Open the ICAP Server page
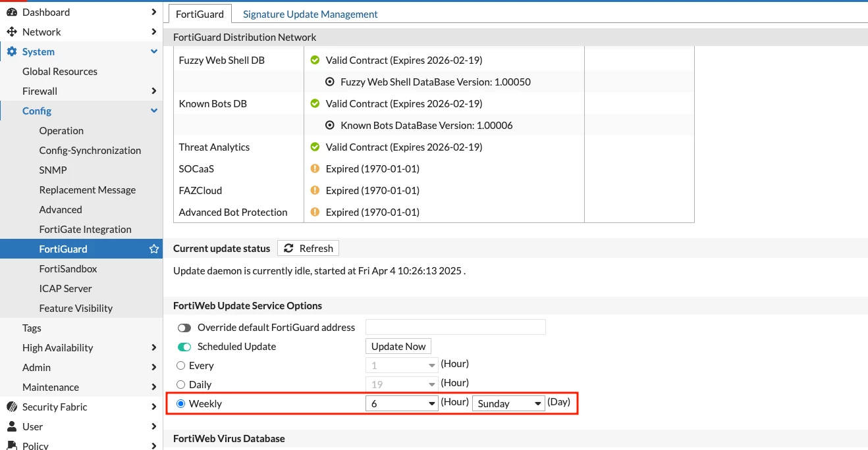Image resolution: width=868 pixels, height=450 pixels. coord(65,288)
